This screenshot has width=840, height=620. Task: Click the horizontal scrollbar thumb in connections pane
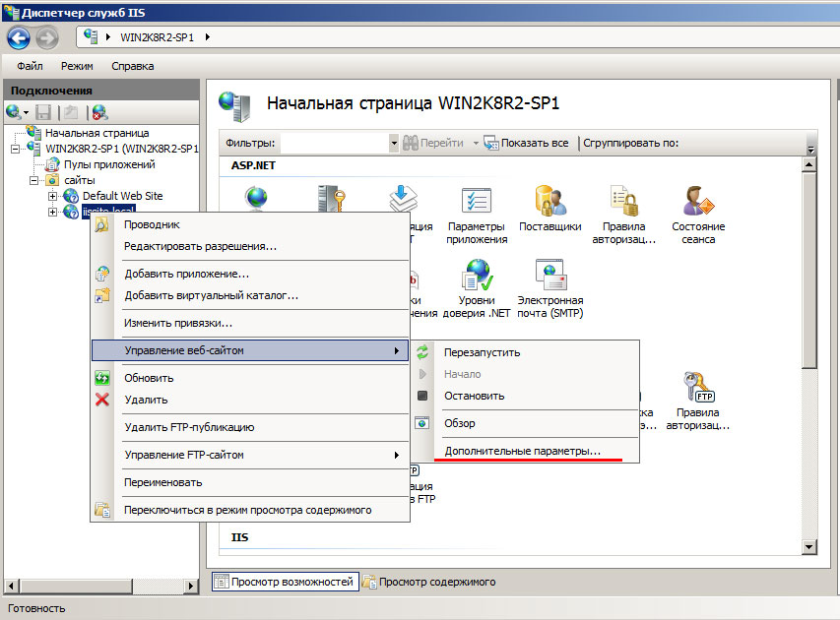click(75, 586)
